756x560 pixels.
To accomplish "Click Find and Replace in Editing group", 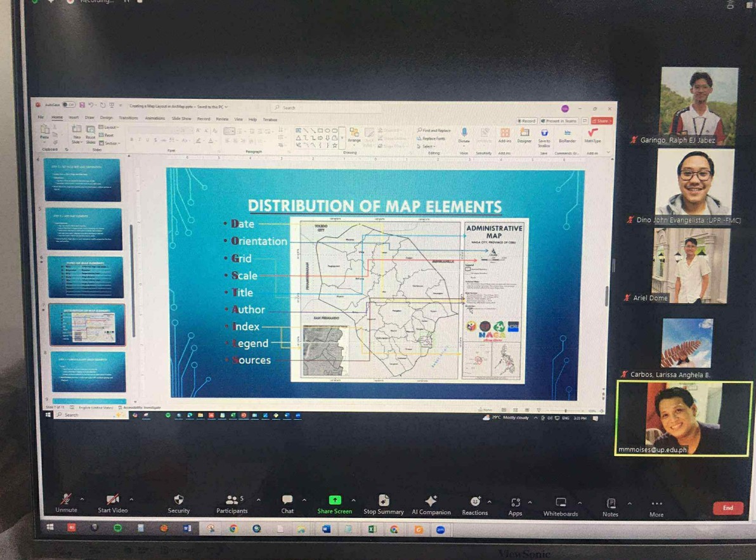I will tap(434, 131).
